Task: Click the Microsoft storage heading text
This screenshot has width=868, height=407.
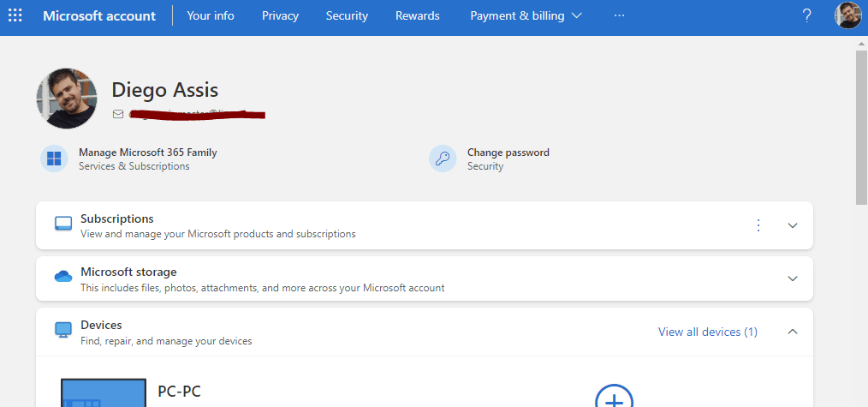Action: 128,272
